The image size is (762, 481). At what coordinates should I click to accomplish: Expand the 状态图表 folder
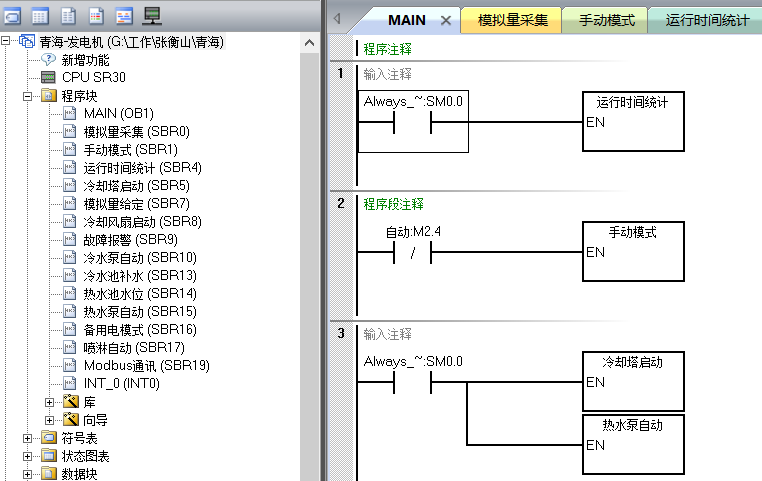tap(28, 456)
